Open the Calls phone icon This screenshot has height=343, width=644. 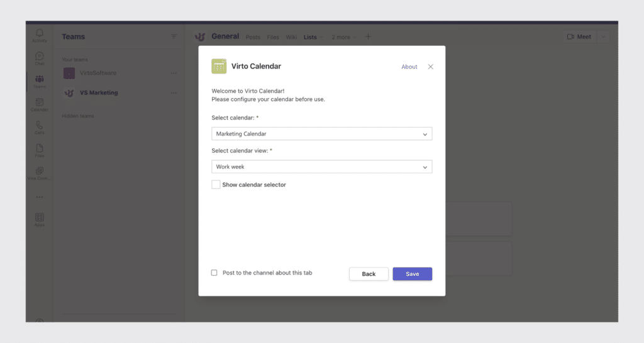pyautogui.click(x=40, y=127)
